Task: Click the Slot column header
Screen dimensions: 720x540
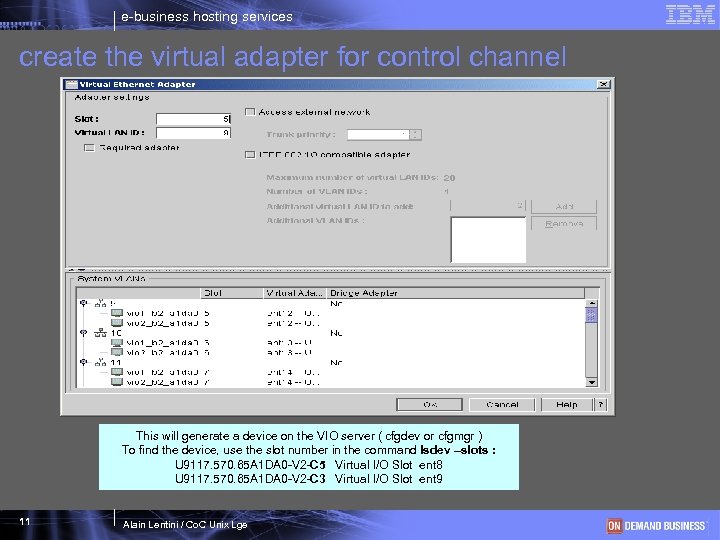Action: 232,293
